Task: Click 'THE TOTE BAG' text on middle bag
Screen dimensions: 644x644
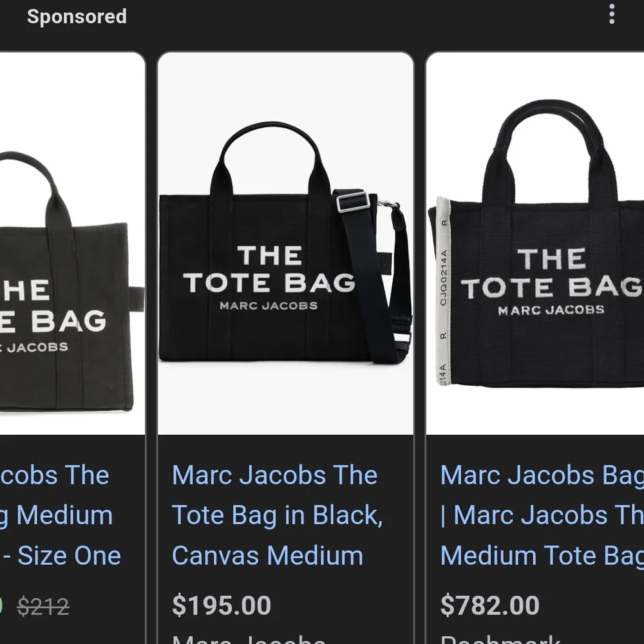Action: pyautogui.click(x=269, y=269)
